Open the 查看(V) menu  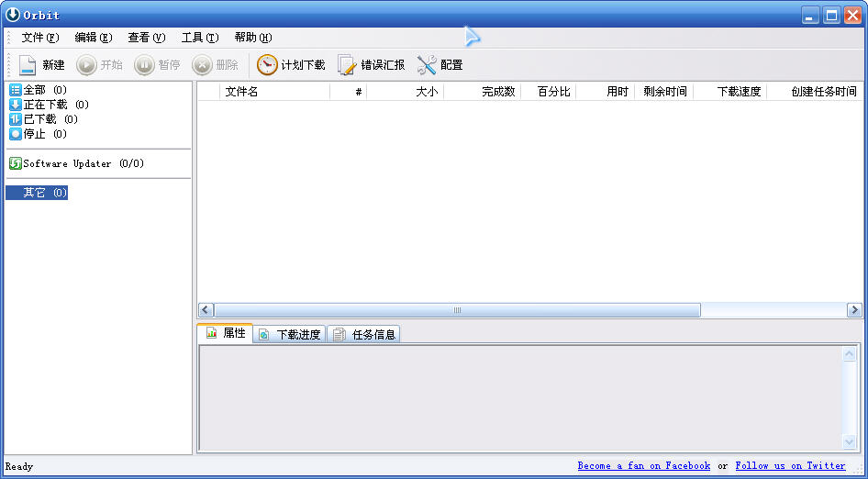click(147, 38)
